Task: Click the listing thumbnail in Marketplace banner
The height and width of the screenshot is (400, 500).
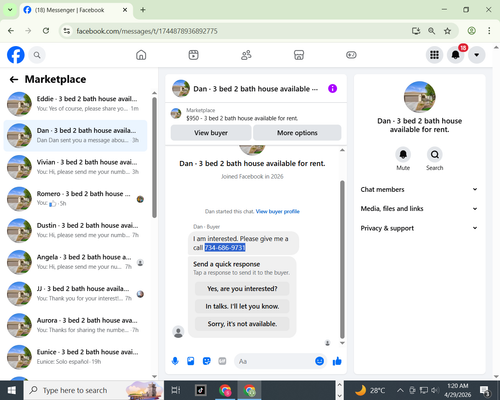Action: click(176, 113)
